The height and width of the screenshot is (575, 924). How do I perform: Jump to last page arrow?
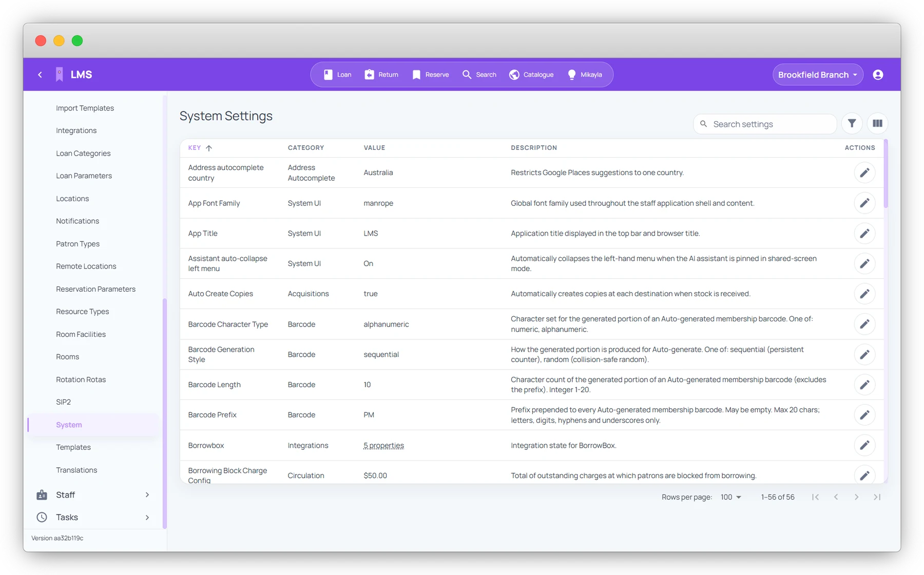[877, 497]
